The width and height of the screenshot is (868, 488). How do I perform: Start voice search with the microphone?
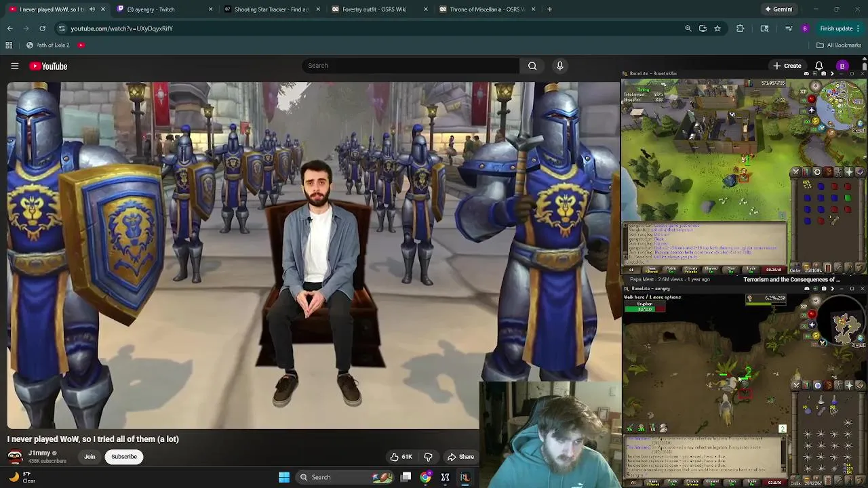point(559,66)
